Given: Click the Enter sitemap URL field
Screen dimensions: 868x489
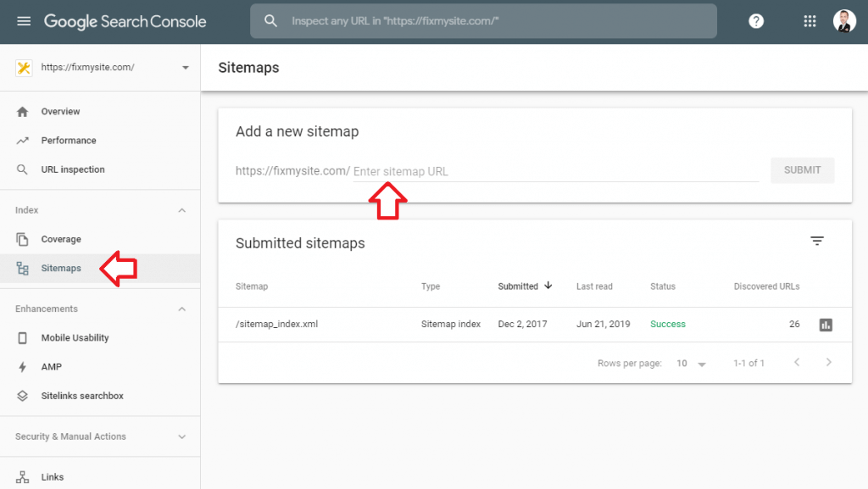Looking at the screenshot, I should pos(556,171).
